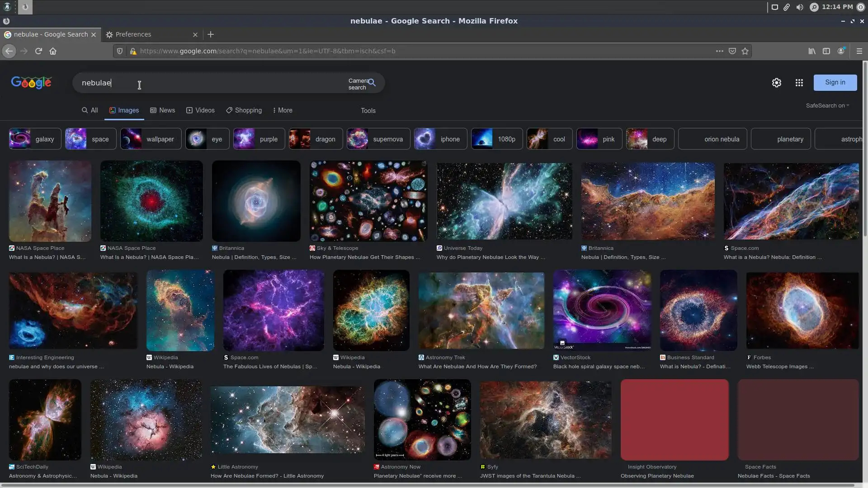
Task: Show Firefox library icon
Action: (x=812, y=51)
